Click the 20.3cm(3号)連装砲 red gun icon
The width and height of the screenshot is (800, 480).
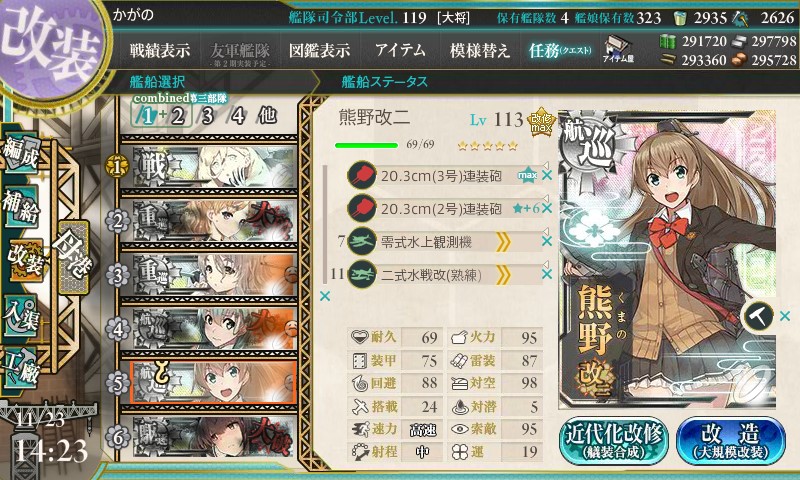(362, 176)
